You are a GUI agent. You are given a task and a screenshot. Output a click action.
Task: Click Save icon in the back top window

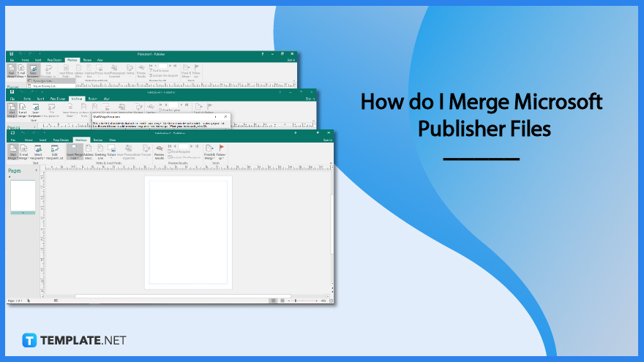pos(12,54)
